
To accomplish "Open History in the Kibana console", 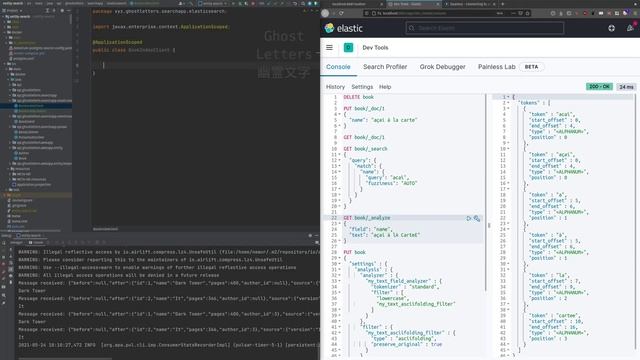I will 335,87.
